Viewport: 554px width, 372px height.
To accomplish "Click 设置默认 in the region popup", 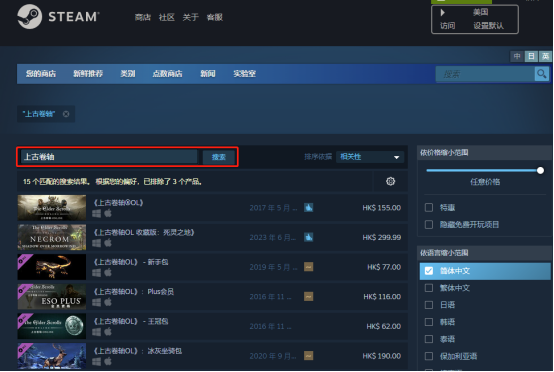I will pos(489,26).
